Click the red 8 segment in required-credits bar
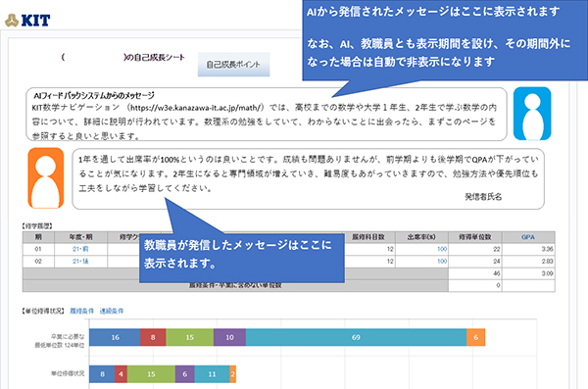 click(153, 337)
